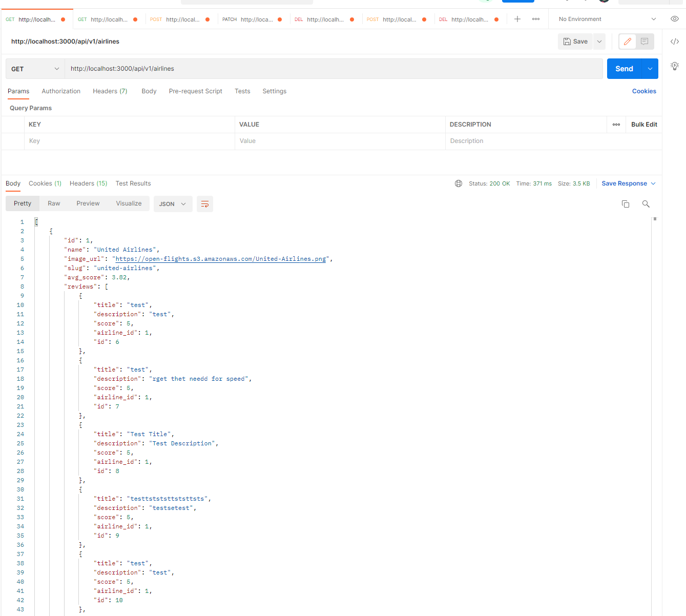
Task: Send the airlines GET request
Action: pyautogui.click(x=623, y=68)
